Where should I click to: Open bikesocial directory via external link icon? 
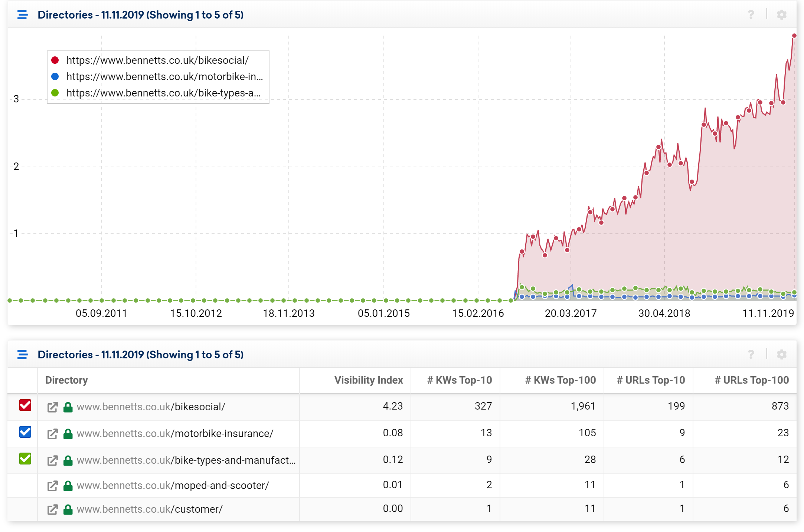tap(52, 407)
